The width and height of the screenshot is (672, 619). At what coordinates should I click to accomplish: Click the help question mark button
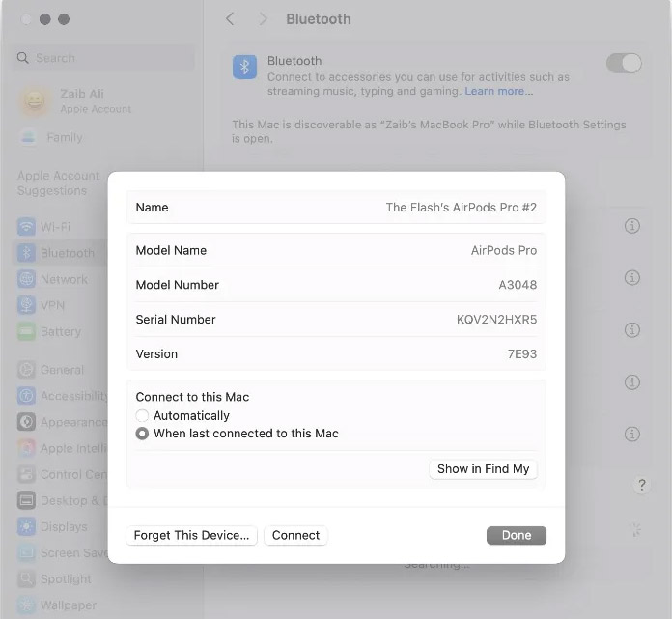641,485
